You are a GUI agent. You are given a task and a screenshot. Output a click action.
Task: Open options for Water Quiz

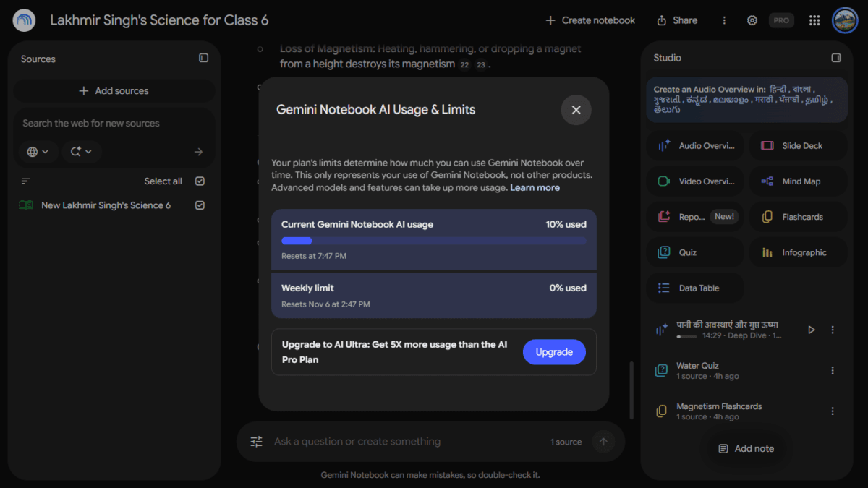point(833,370)
